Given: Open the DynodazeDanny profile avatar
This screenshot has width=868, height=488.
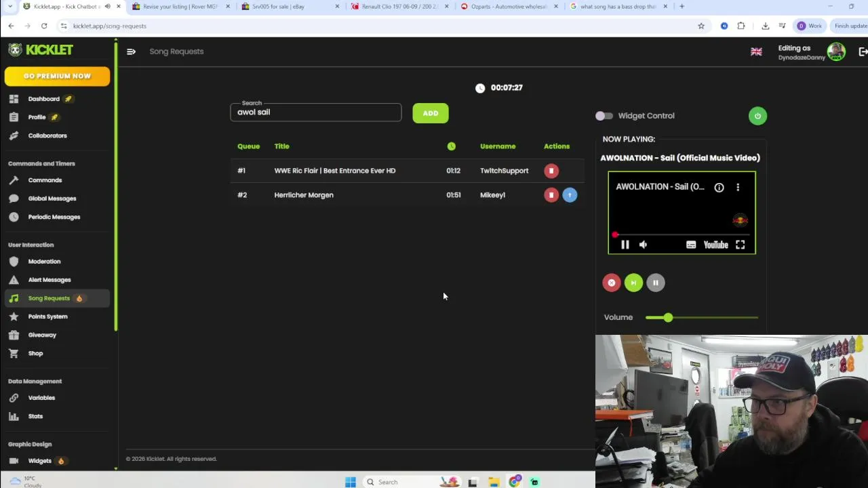Looking at the screenshot, I should click(x=836, y=52).
